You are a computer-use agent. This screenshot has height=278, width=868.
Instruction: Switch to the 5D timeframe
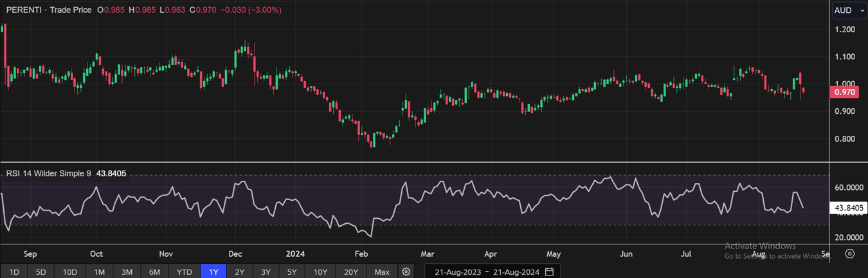point(41,272)
